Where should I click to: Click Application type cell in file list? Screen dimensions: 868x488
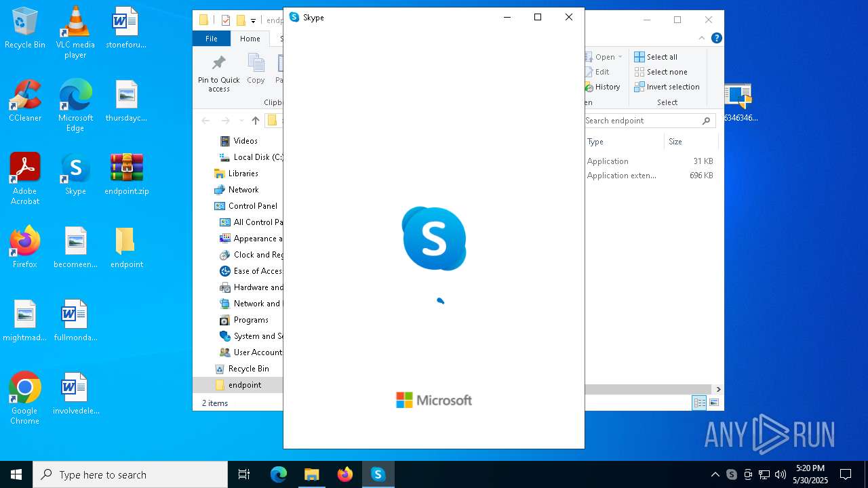click(608, 161)
